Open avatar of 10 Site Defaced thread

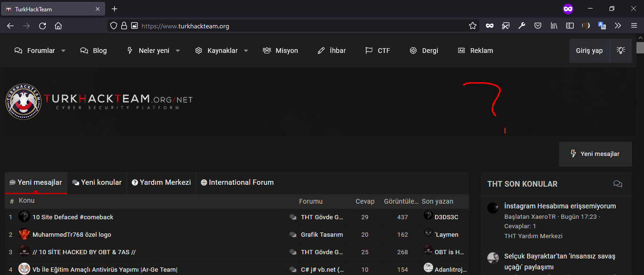[x=24, y=217]
